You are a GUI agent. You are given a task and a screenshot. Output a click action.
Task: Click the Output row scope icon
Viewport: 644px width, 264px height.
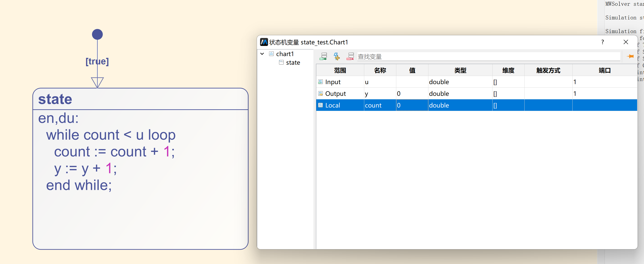(x=320, y=93)
